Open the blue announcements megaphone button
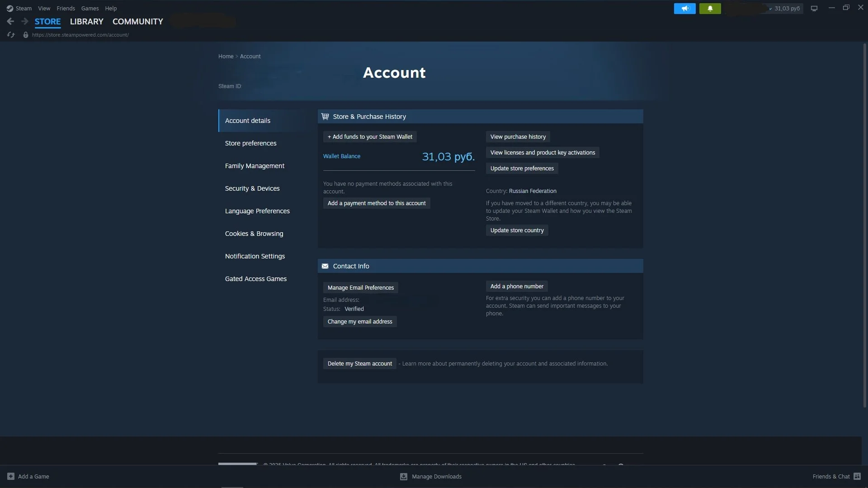The height and width of the screenshot is (488, 868). 685,9
